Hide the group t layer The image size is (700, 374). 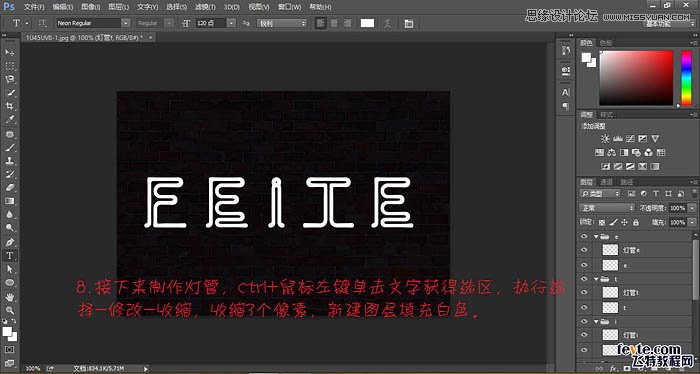point(584,279)
